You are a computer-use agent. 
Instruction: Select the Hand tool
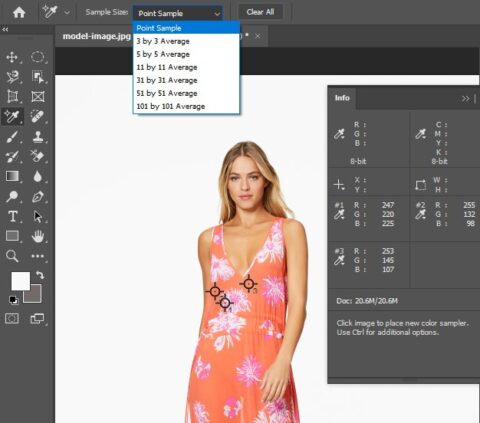coord(38,236)
